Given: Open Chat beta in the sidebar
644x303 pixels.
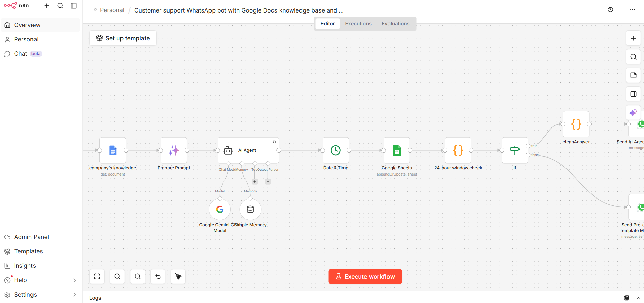Looking at the screenshot, I should coord(40,54).
